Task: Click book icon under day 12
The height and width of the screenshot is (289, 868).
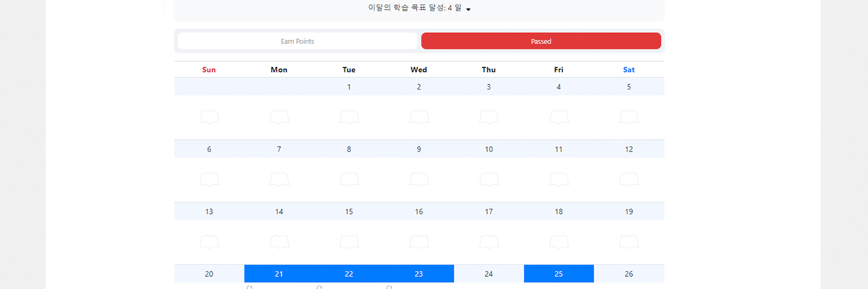Action: coord(628,180)
